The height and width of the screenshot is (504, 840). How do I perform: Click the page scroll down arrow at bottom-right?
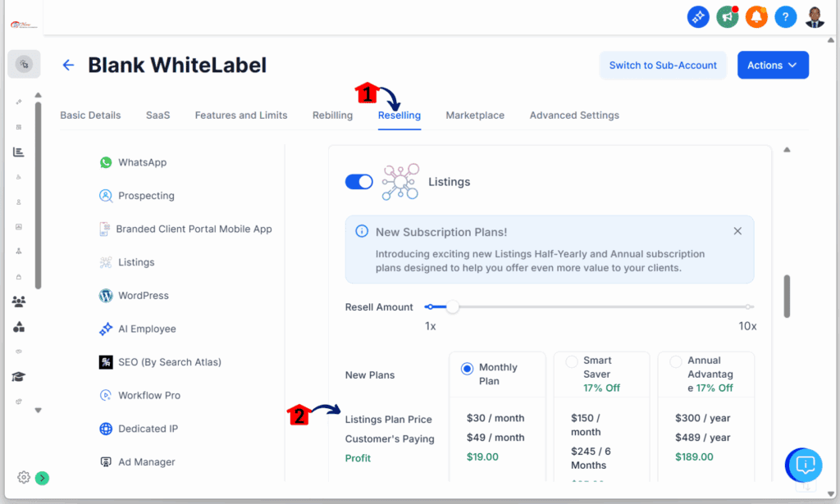[831, 494]
